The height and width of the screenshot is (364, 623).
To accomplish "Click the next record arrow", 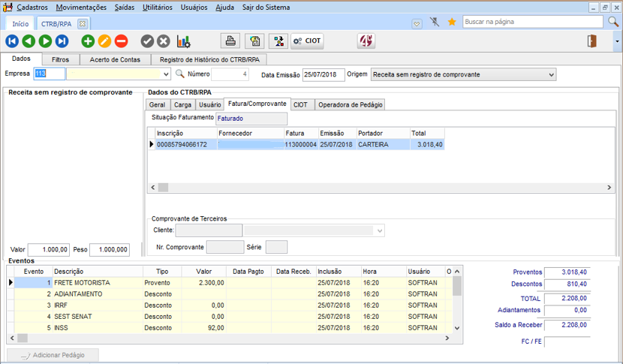I will coord(45,41).
